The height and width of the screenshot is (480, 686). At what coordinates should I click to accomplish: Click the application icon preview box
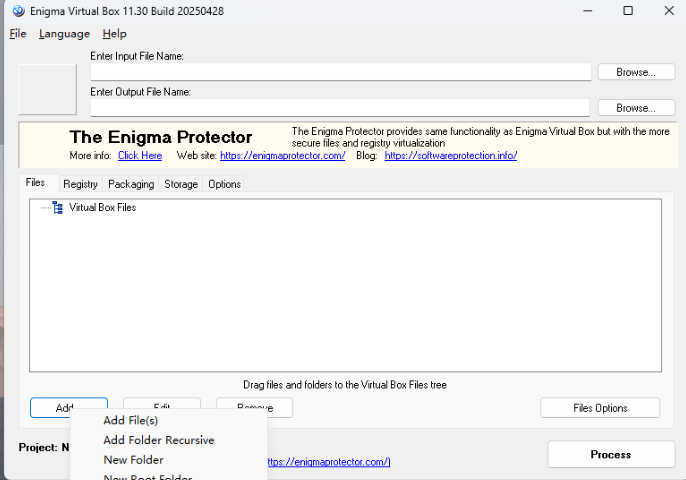tap(47, 89)
